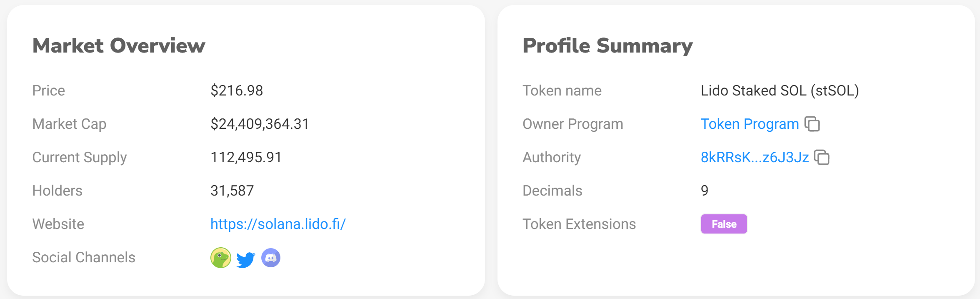Open the Twitter social channel icon

tap(246, 259)
